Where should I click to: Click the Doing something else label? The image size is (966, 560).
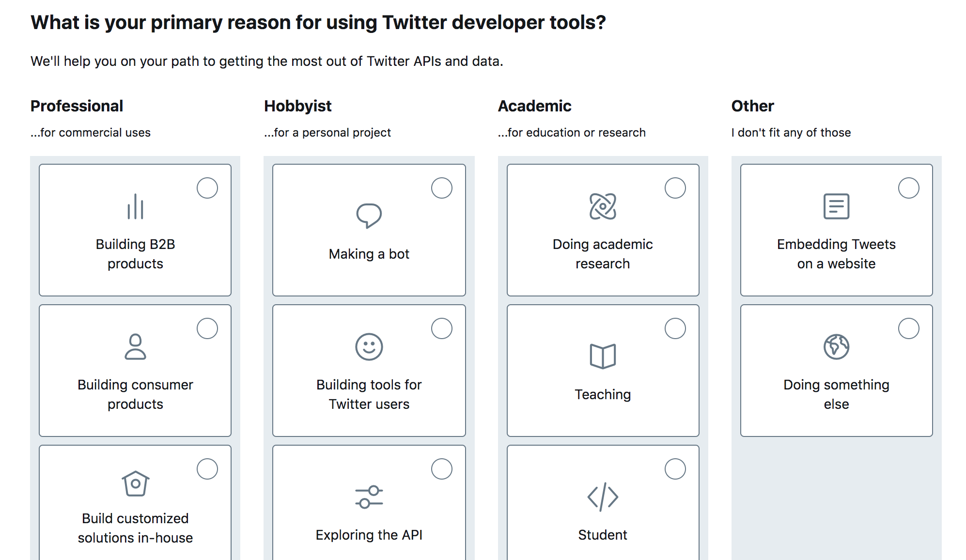point(836,394)
